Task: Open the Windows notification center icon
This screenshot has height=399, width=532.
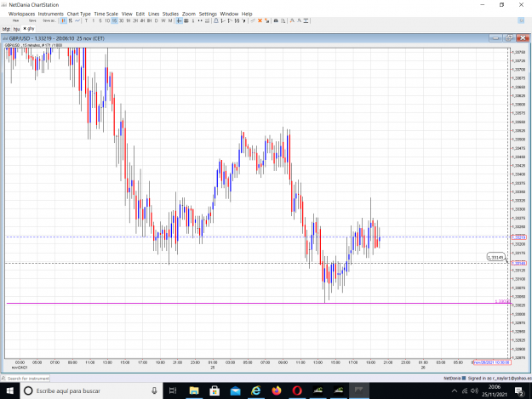Action: click(519, 390)
